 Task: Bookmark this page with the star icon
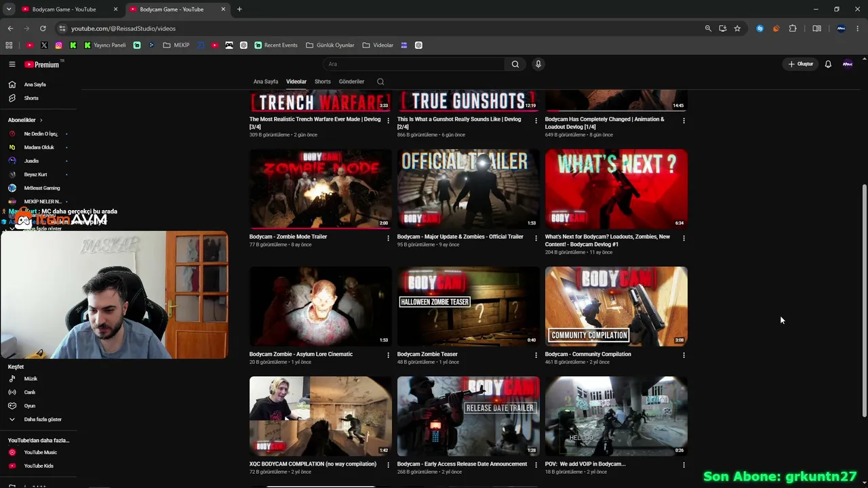point(737,28)
